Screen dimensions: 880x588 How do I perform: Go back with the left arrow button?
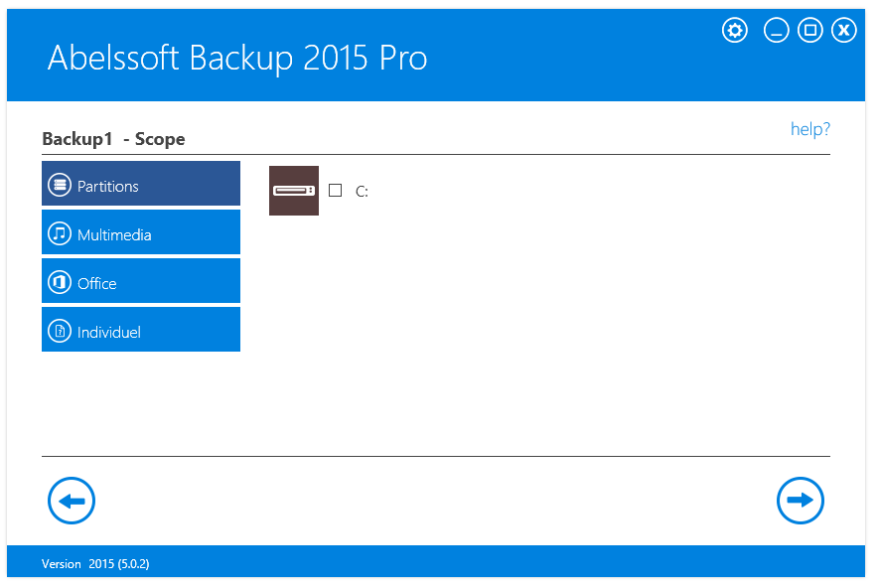coord(72,501)
